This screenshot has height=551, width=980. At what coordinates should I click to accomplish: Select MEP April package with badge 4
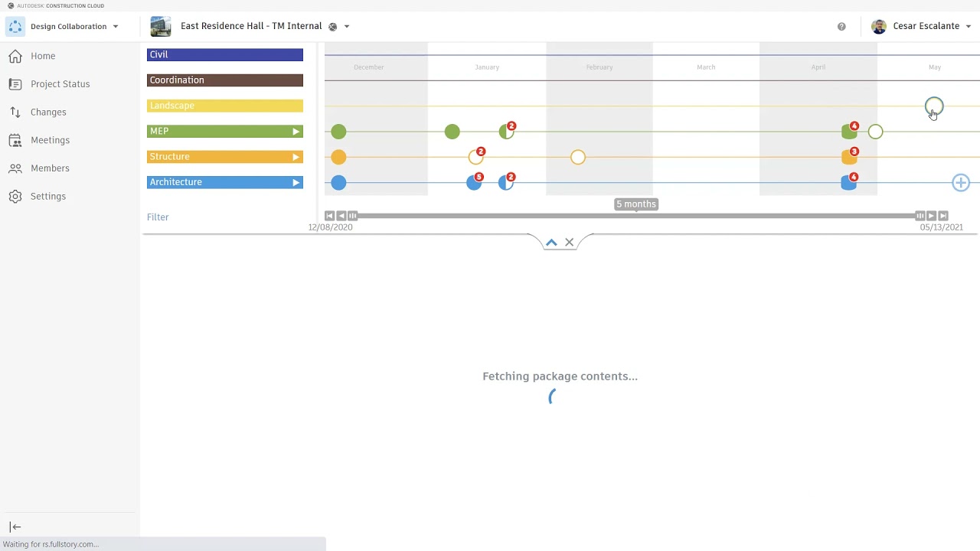848,132
